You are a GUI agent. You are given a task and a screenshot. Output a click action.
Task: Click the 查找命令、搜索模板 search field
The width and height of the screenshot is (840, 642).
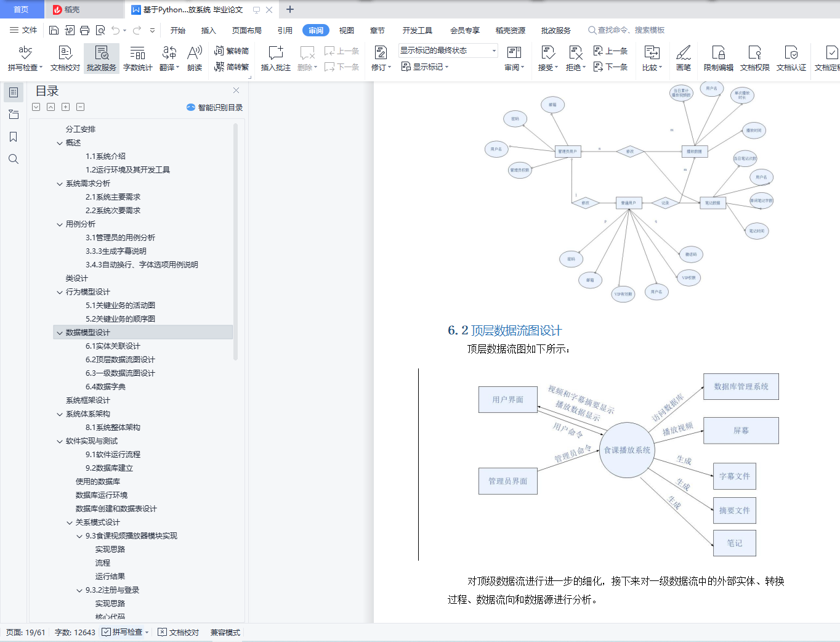point(627,30)
